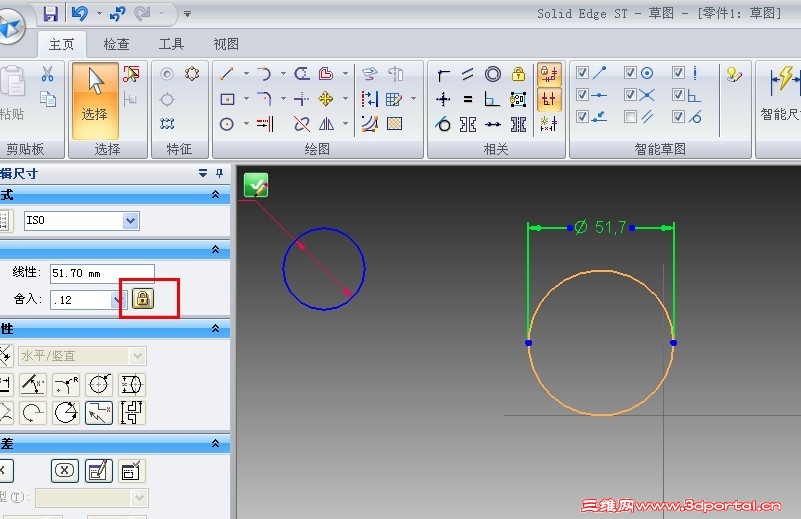
Task: Select the Line drawing tool
Action: coord(227,74)
